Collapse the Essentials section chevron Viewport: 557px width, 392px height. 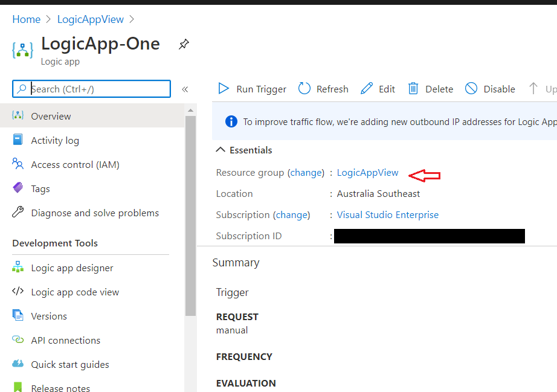221,149
